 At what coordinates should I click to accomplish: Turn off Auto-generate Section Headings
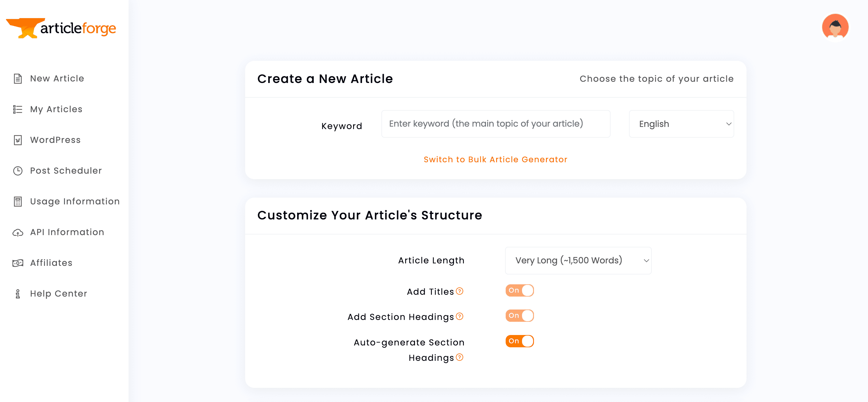click(520, 341)
